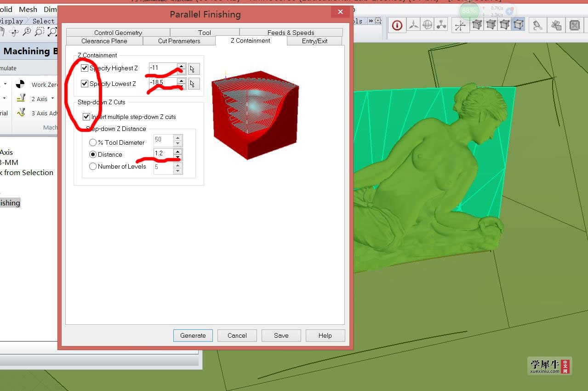The image size is (588, 391).
Task: Open the toolbar options gear icon
Action: point(378,21)
